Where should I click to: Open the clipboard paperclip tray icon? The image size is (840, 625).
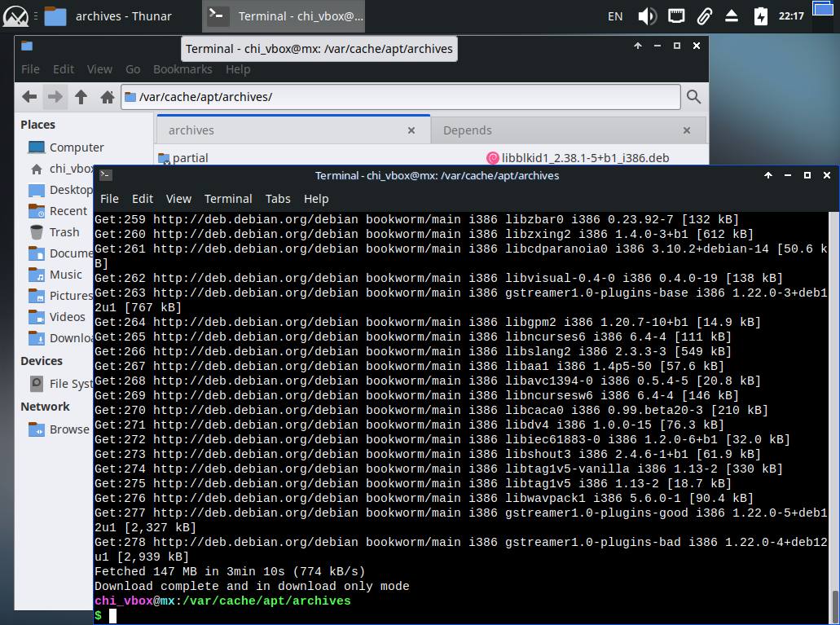coord(704,16)
